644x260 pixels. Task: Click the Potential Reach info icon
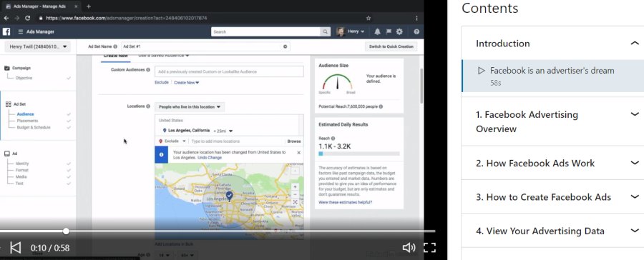pos(381,106)
